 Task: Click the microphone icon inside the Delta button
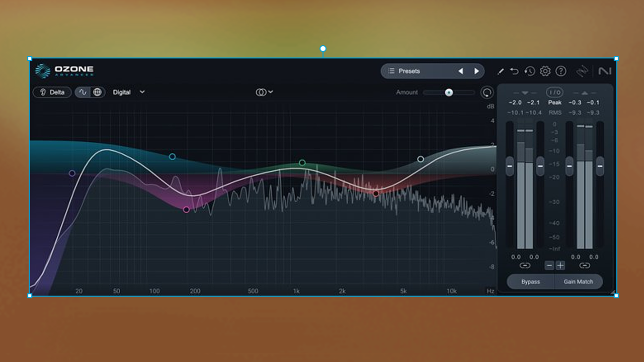pos(43,92)
